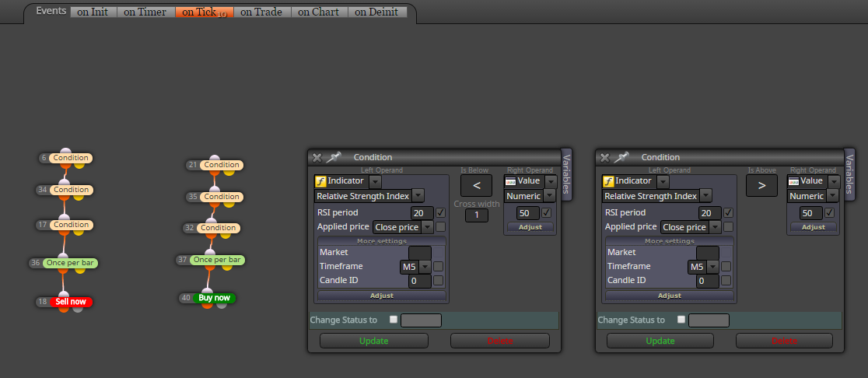Screen dimensions: 868x378
Task: Click the function icon in Is Above panel
Action: pos(608,181)
